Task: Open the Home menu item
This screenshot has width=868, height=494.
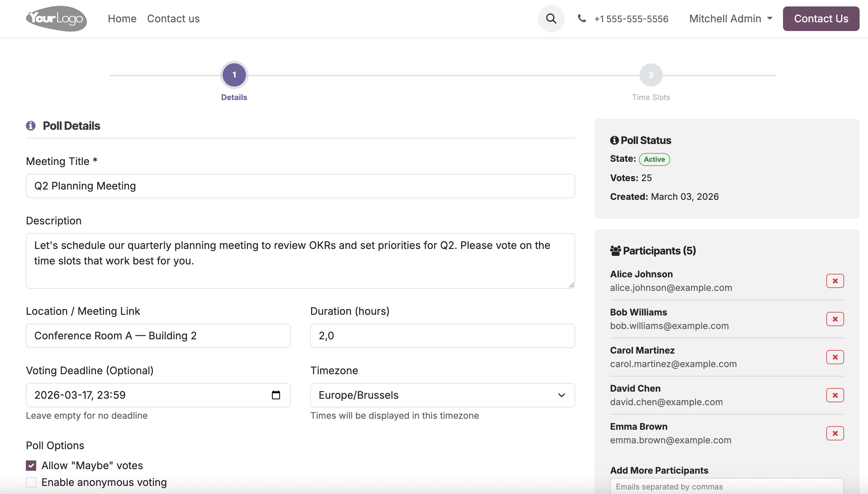Action: coord(122,19)
